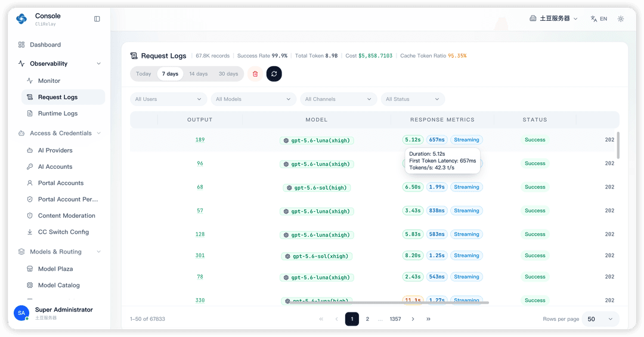This screenshot has height=337, width=644.
Task: Click output value 301
Action: tap(200, 256)
